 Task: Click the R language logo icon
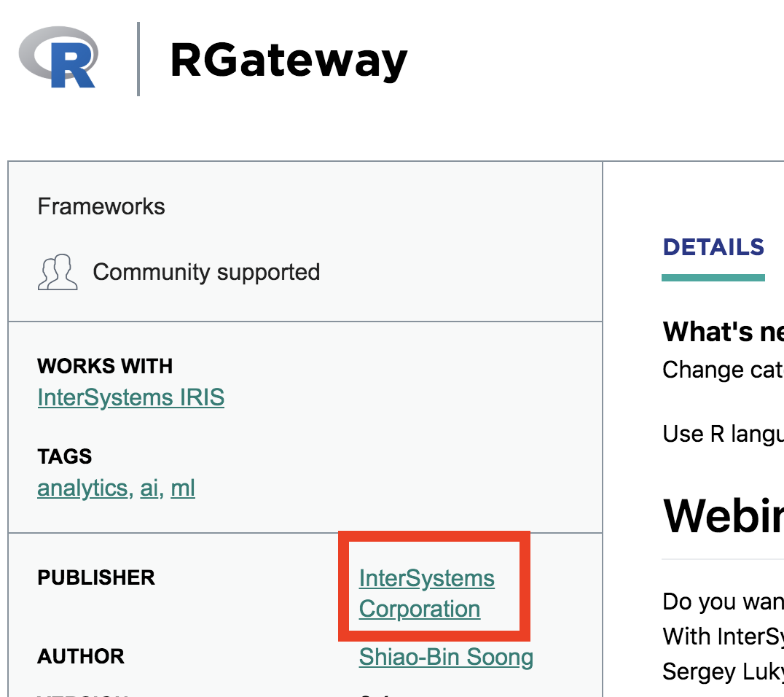click(58, 57)
